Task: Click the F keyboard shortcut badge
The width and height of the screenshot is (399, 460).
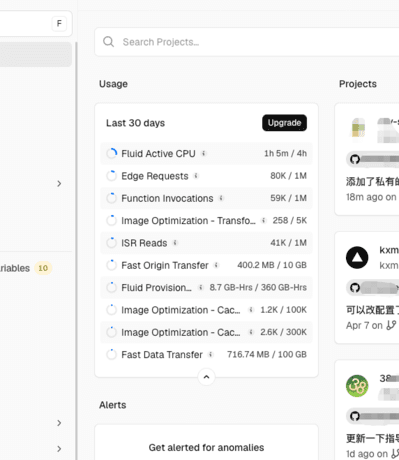Action: (x=59, y=23)
